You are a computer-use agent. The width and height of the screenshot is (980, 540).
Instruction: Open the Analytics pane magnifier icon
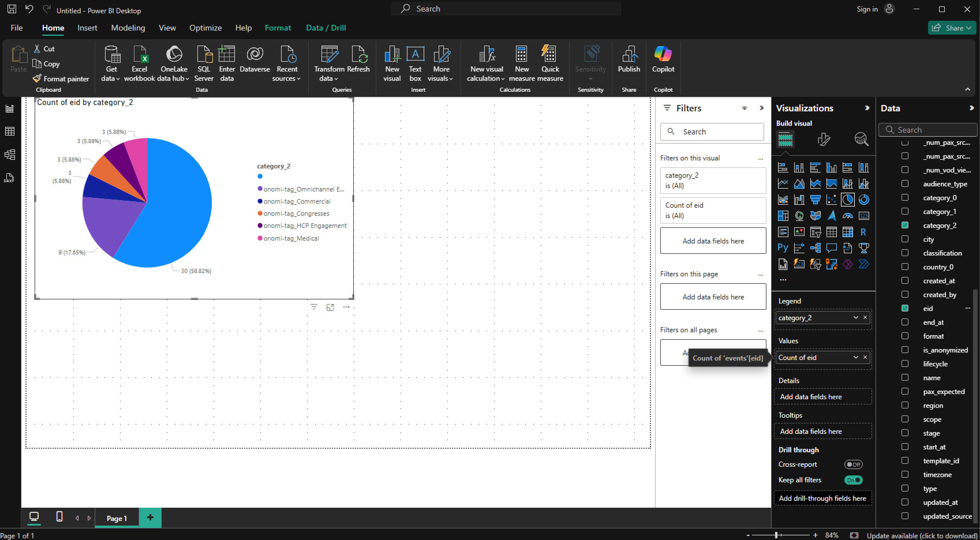[x=861, y=139]
